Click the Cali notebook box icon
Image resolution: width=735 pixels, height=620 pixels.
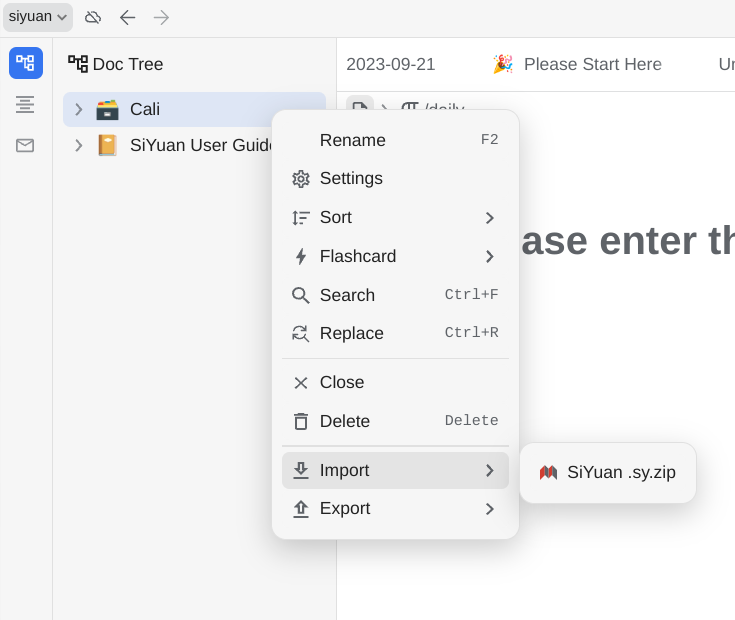(x=107, y=110)
